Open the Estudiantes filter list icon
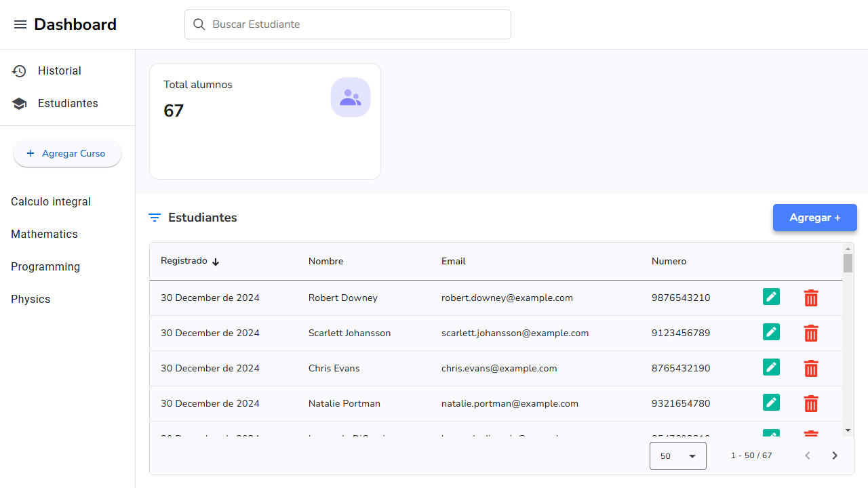The width and height of the screenshot is (868, 488). click(155, 218)
